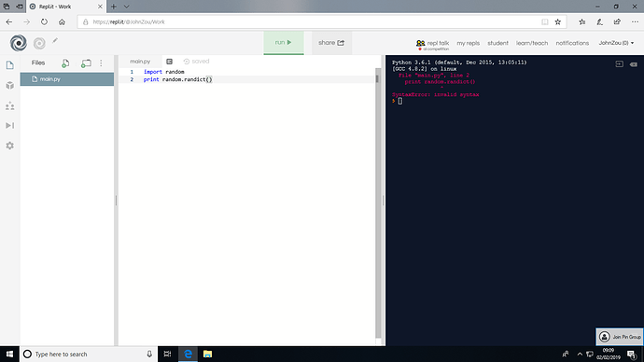Click the Add file icon
Image resolution: width=644 pixels, height=362 pixels.
pyautogui.click(x=65, y=63)
